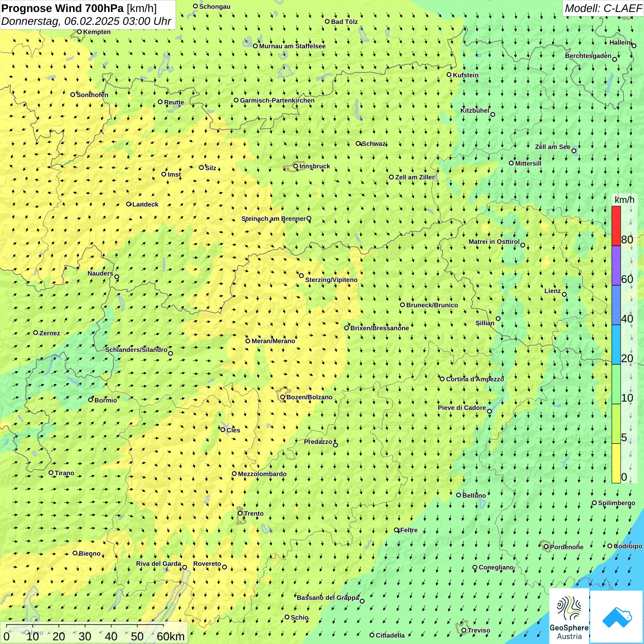Viewport: 644px width, 644px height.
Task: Click the 'Kitzbühel' label
Action: tap(475, 110)
